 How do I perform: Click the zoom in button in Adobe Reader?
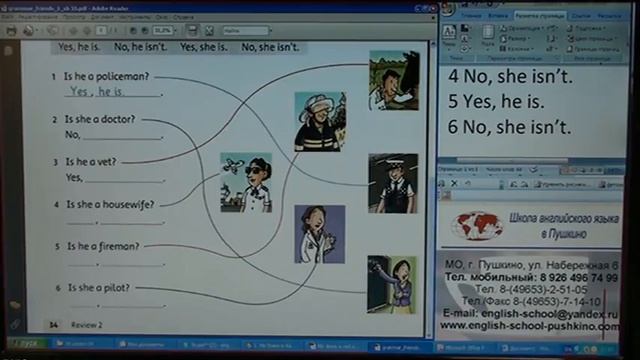click(144, 31)
